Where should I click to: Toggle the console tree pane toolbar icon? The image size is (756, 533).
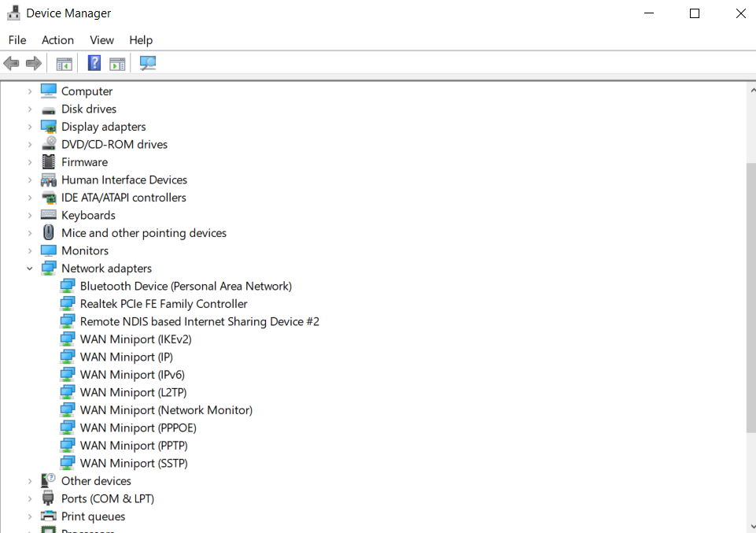tap(65, 64)
